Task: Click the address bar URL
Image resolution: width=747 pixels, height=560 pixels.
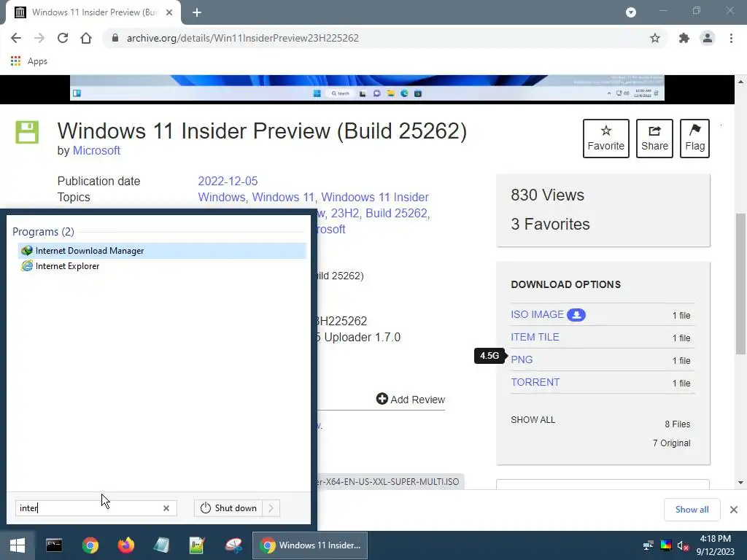Action: coord(242,38)
